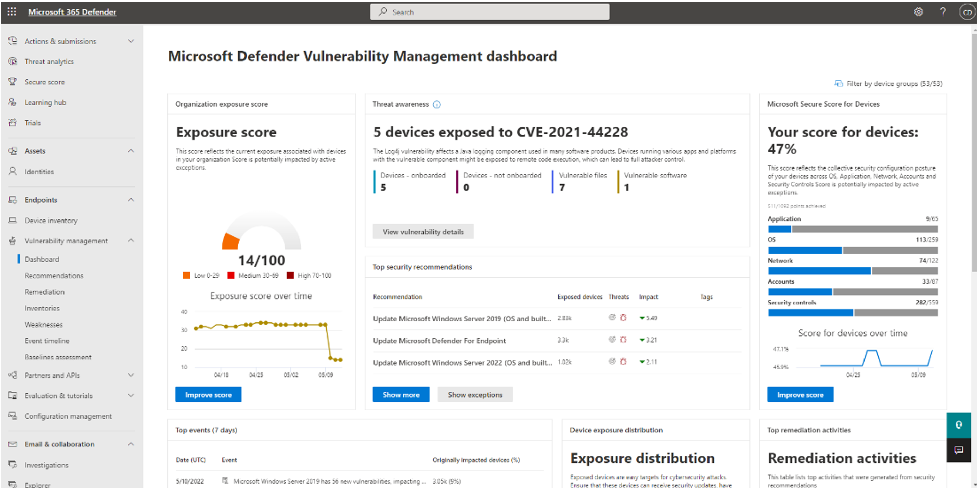This screenshot has width=980, height=491.
Task: Open Event timeline page
Action: tap(47, 341)
